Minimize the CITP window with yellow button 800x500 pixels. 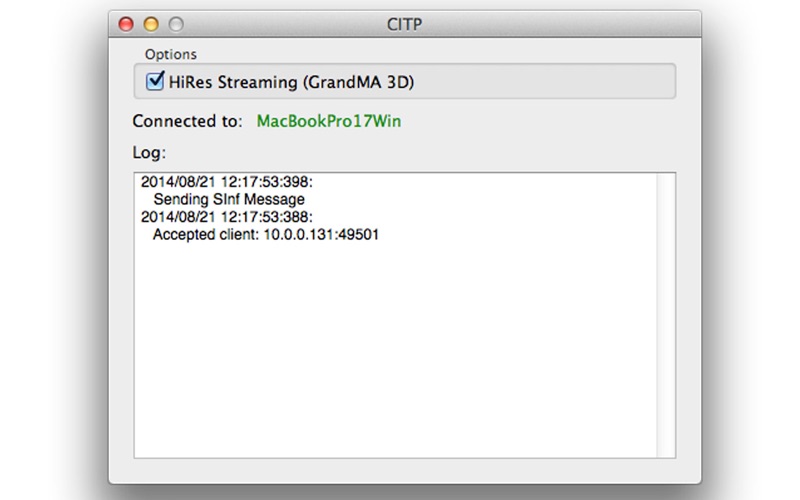point(151,24)
